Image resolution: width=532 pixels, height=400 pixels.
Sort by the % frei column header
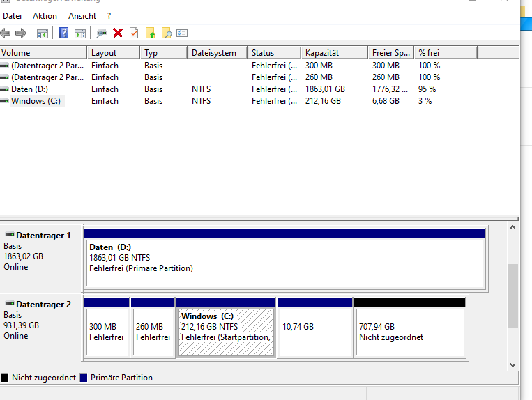coord(446,53)
